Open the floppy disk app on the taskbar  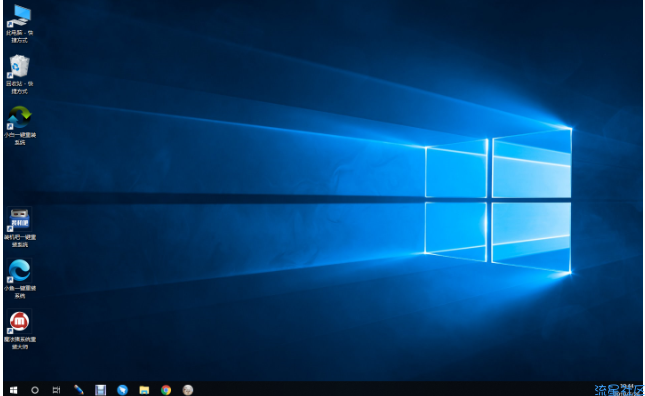pyautogui.click(x=100, y=389)
